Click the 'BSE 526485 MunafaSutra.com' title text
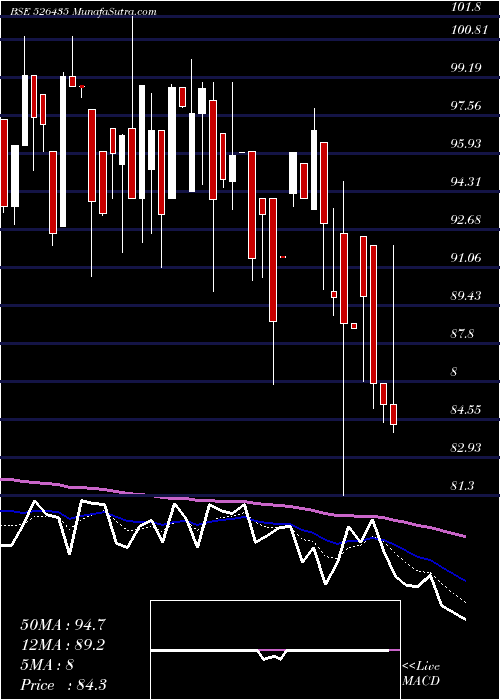Viewport: 500px width, 700px height. [x=84, y=12]
